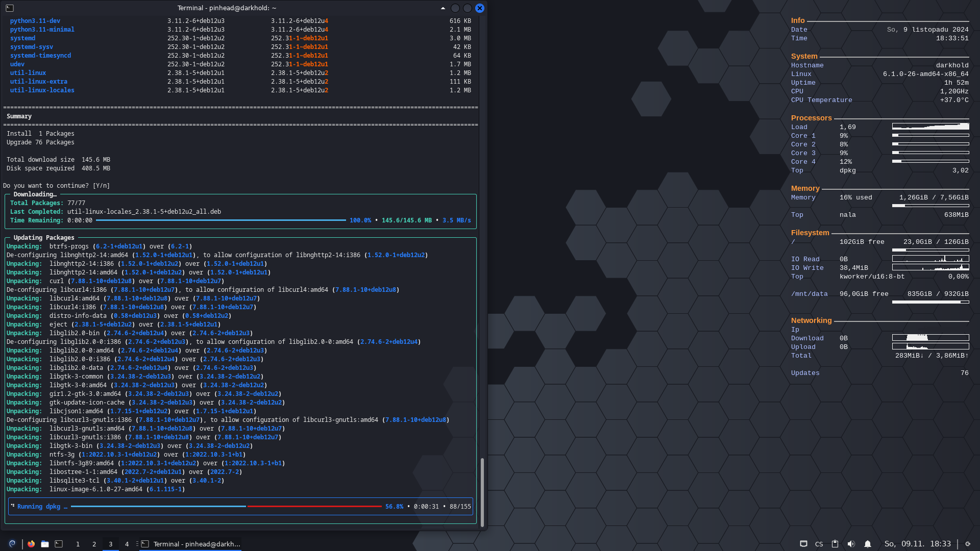The width and height of the screenshot is (980, 551).
Task: Click the 'Upgrade 76 Packages' line
Action: pos(40,142)
